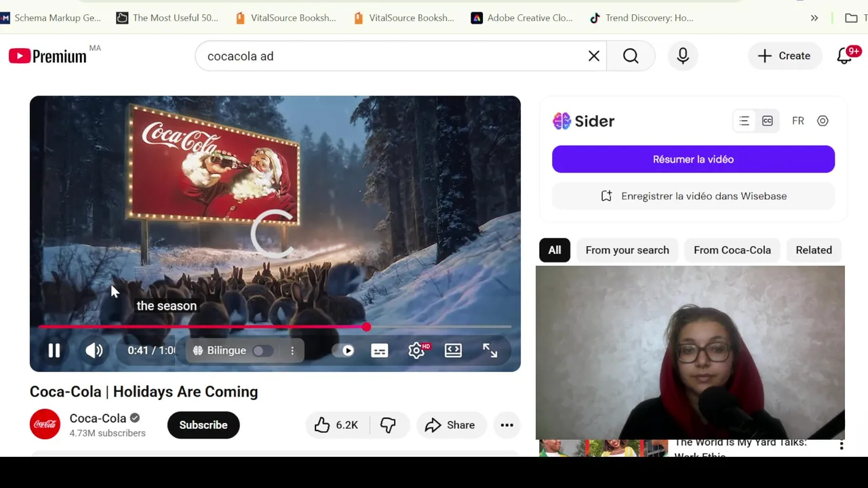The height and width of the screenshot is (488, 868).
Task: Subscribe to Coca-Cola channel
Action: (x=203, y=425)
